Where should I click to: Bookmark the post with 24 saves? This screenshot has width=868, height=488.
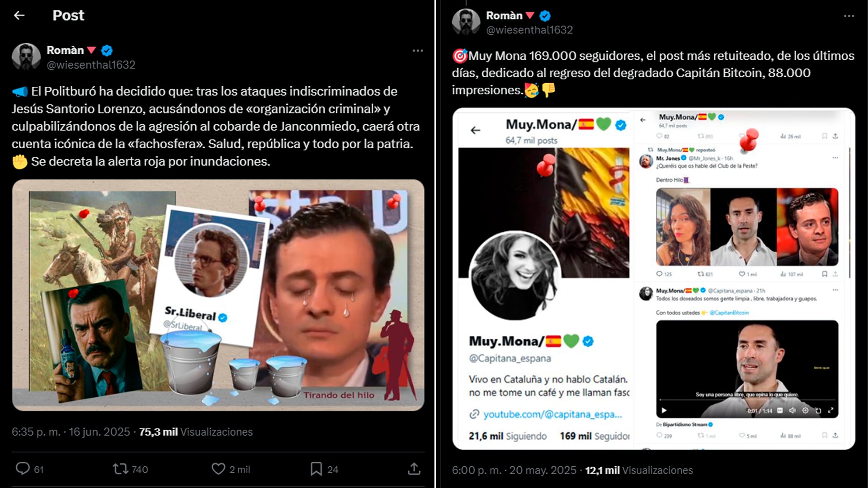coord(316,469)
